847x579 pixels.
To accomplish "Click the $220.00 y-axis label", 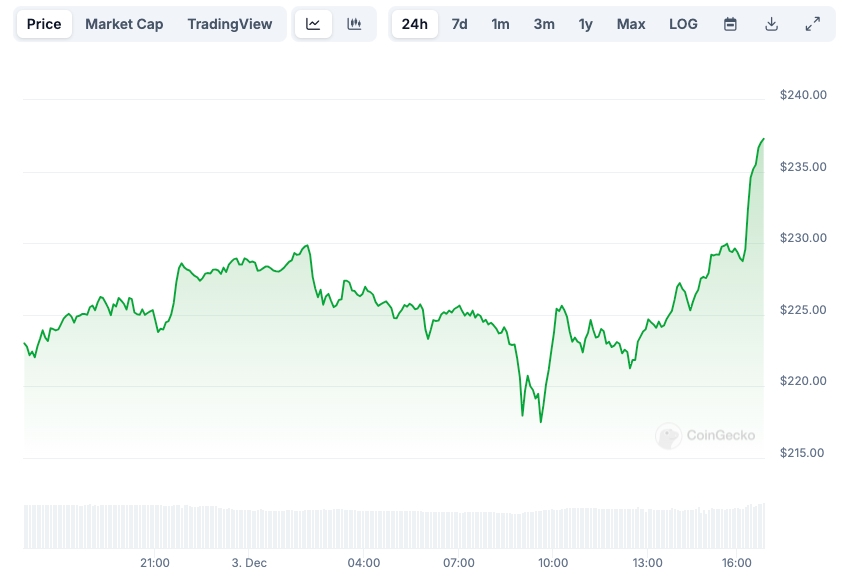I will click(803, 381).
